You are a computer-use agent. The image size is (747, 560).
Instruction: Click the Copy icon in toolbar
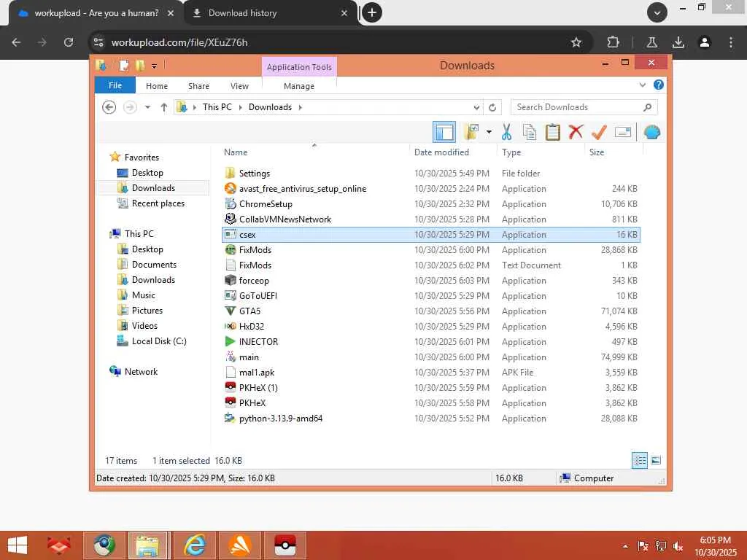click(530, 132)
